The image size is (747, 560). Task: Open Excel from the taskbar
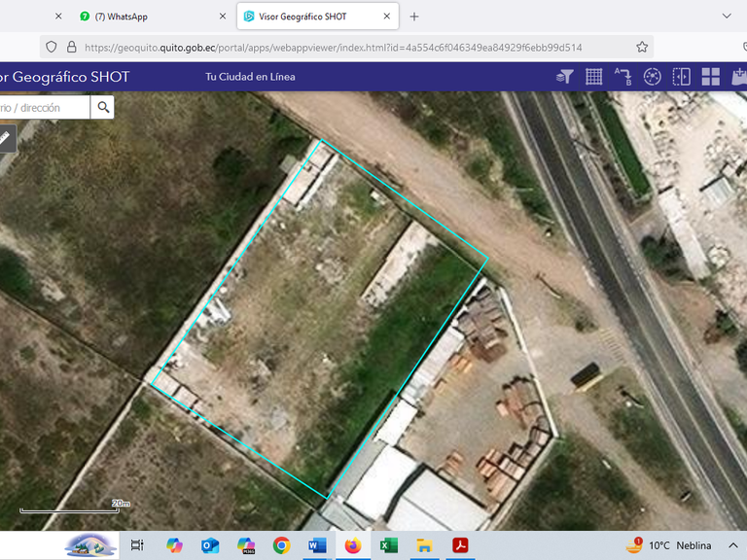click(389, 545)
